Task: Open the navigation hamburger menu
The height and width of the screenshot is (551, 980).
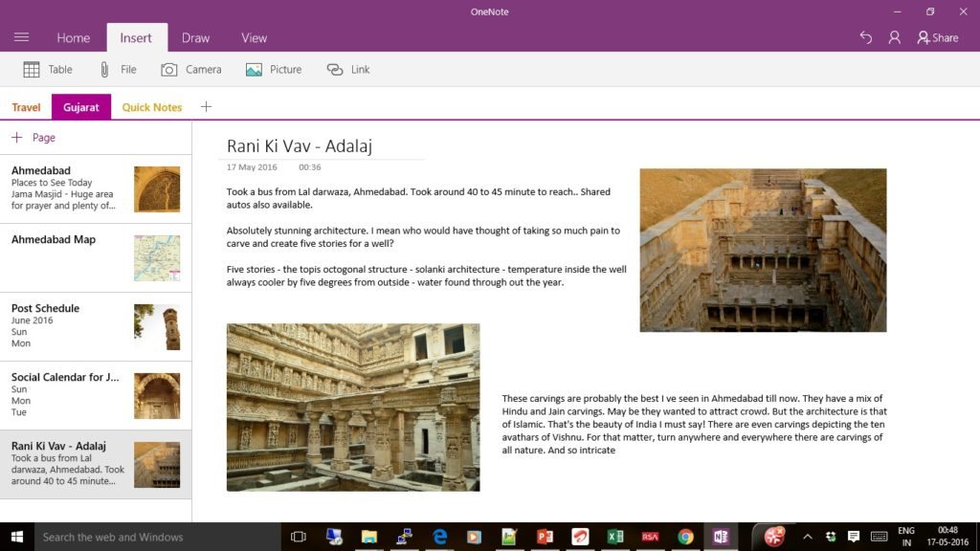Action: coord(21,37)
